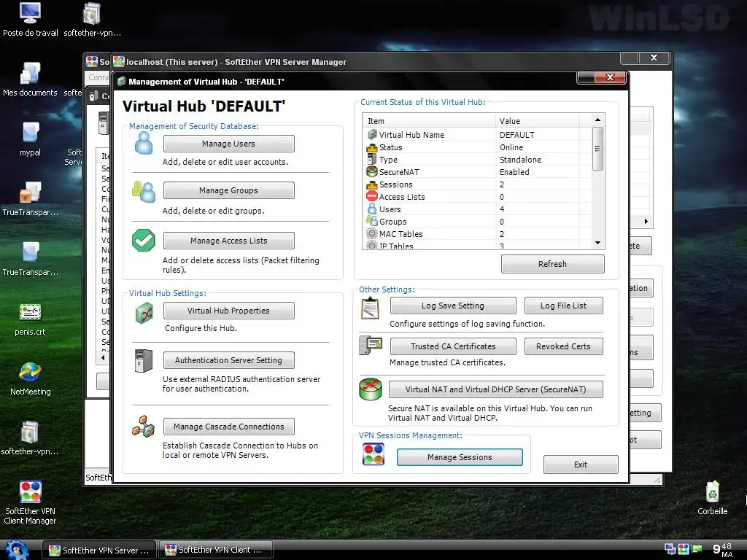Click the Manage Groups people icon
This screenshot has width=747, height=560.
[x=144, y=192]
